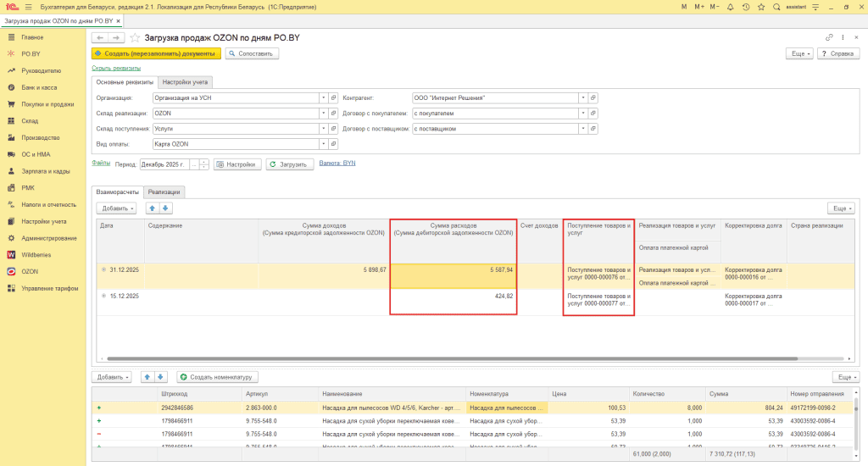Open the form's three-dot options menu
This screenshot has height=466, width=868.
tap(843, 37)
